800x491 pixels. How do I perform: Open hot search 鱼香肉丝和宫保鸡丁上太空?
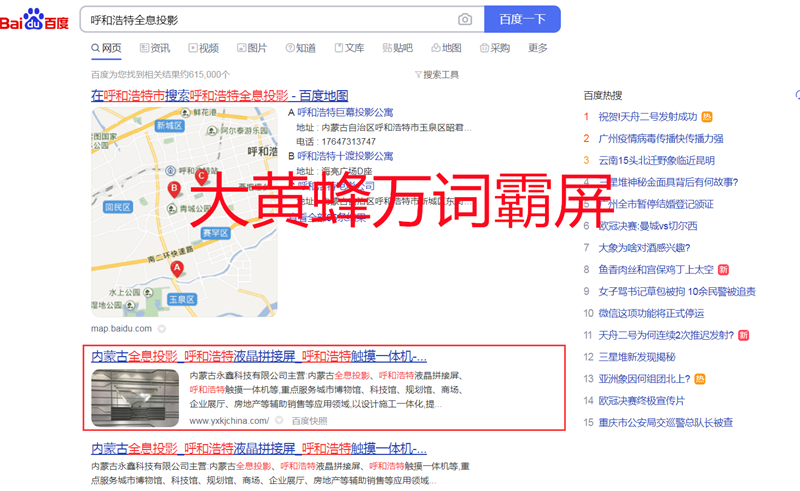tap(656, 269)
